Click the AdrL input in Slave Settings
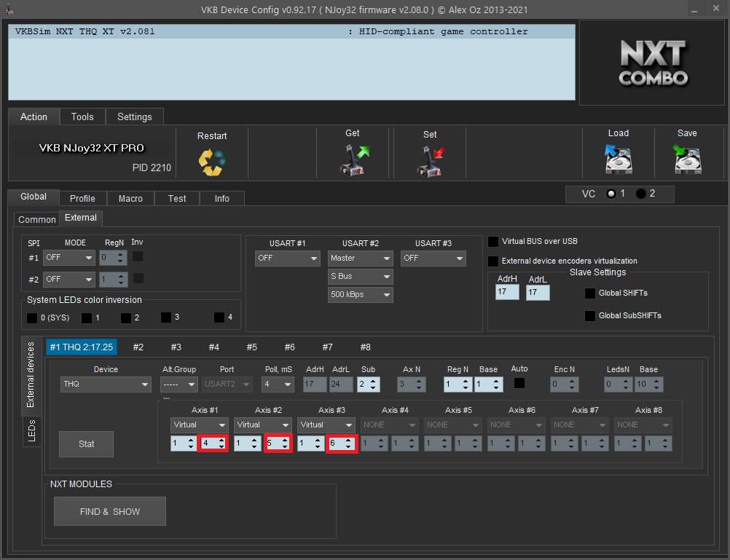The width and height of the screenshot is (730, 560). [538, 292]
